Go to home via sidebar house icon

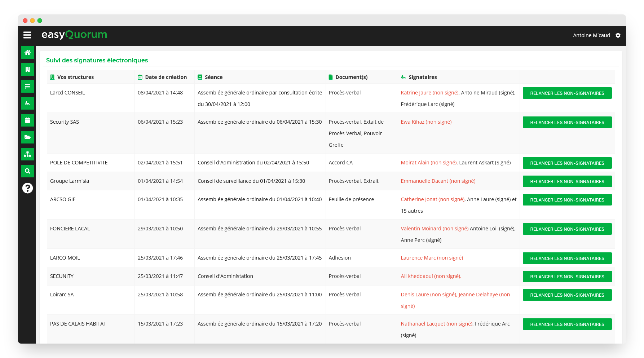(x=27, y=53)
